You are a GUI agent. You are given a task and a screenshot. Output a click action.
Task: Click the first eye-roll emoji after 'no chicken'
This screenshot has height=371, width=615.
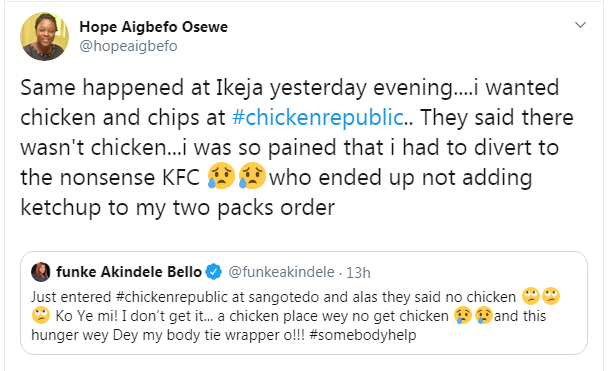click(531, 296)
